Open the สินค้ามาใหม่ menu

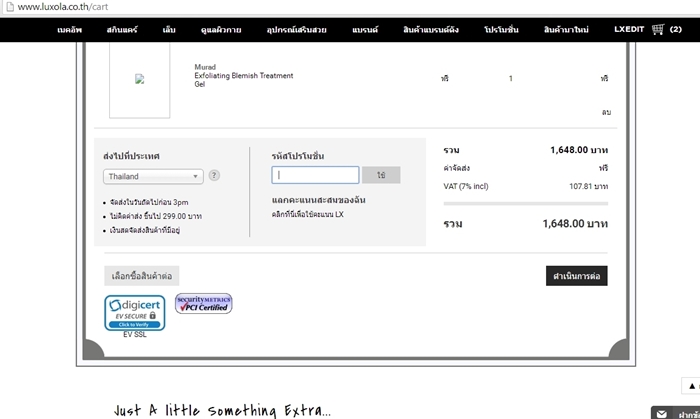pyautogui.click(x=566, y=30)
